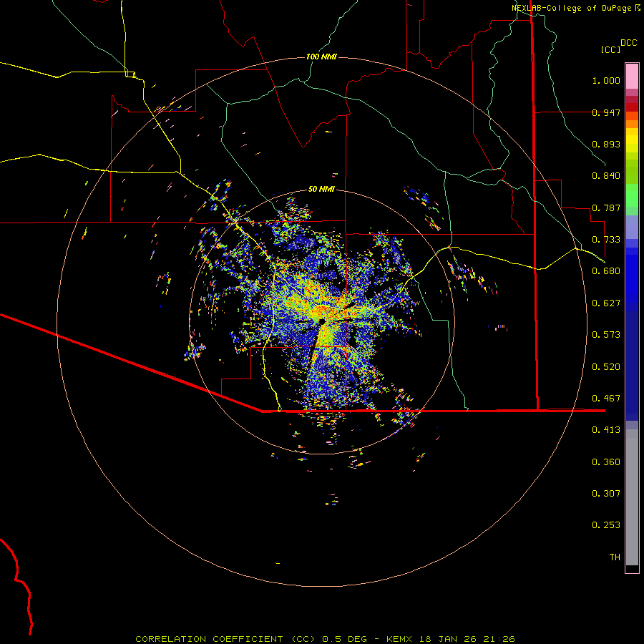Viewport: 644px width, 644px height.
Task: Click the 1.000 value on the color scale
Action: pyautogui.click(x=606, y=80)
